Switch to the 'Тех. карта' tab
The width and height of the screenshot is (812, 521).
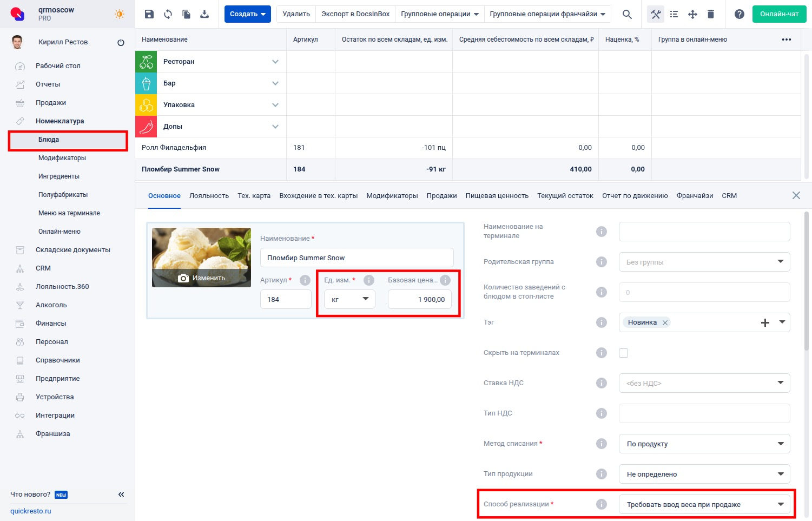254,196
